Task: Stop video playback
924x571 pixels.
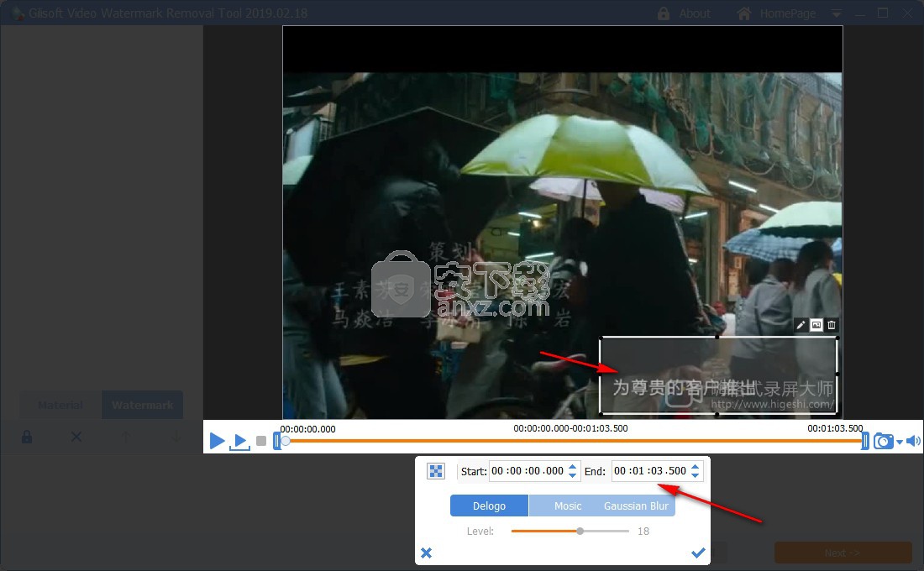Action: pos(261,441)
